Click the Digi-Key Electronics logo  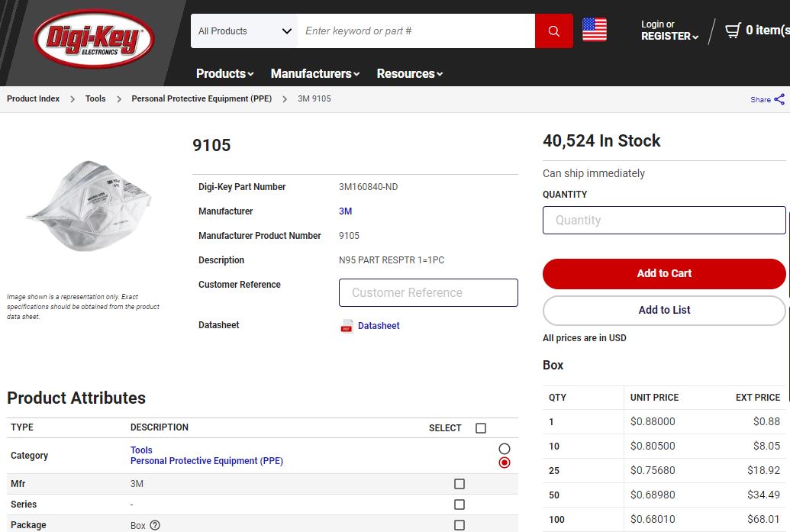(x=94, y=38)
